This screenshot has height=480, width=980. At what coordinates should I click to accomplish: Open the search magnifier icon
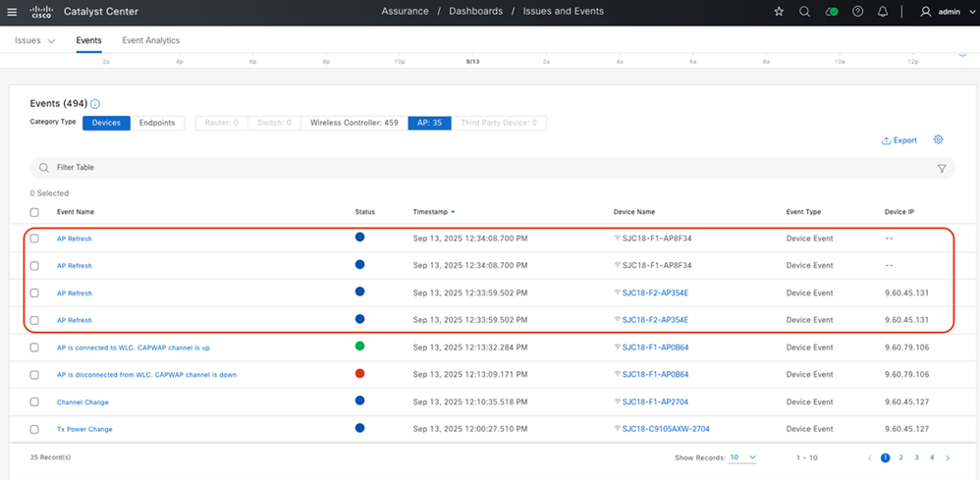point(805,12)
